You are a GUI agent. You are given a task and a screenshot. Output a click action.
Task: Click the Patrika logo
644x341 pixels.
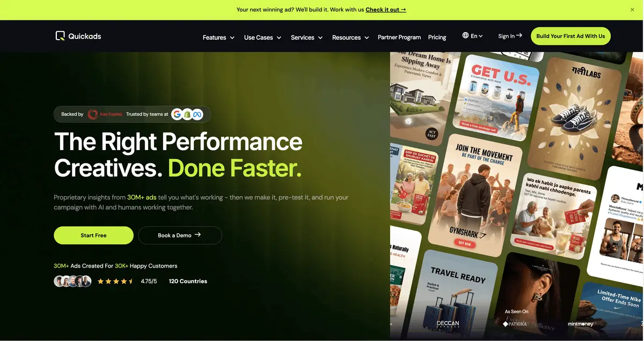pos(515,324)
